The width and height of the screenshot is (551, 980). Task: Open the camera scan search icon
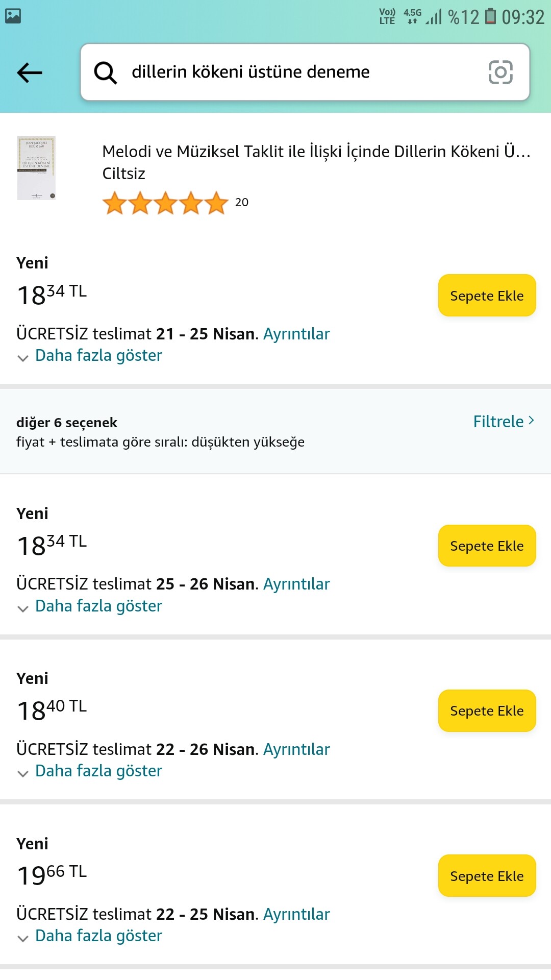[x=500, y=72]
